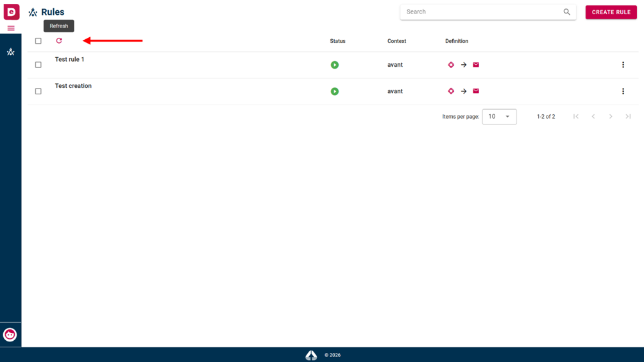Open the Test rule 1 entry
The width and height of the screenshot is (644, 362).
70,60
